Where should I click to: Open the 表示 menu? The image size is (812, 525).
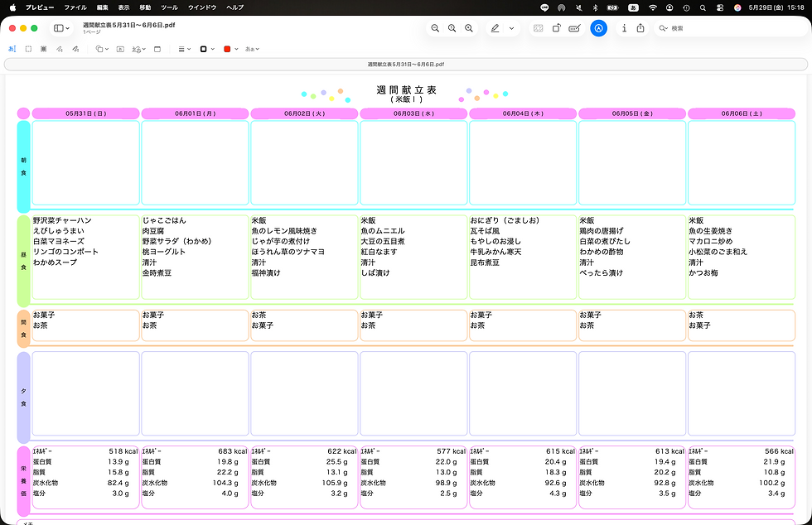pos(123,7)
